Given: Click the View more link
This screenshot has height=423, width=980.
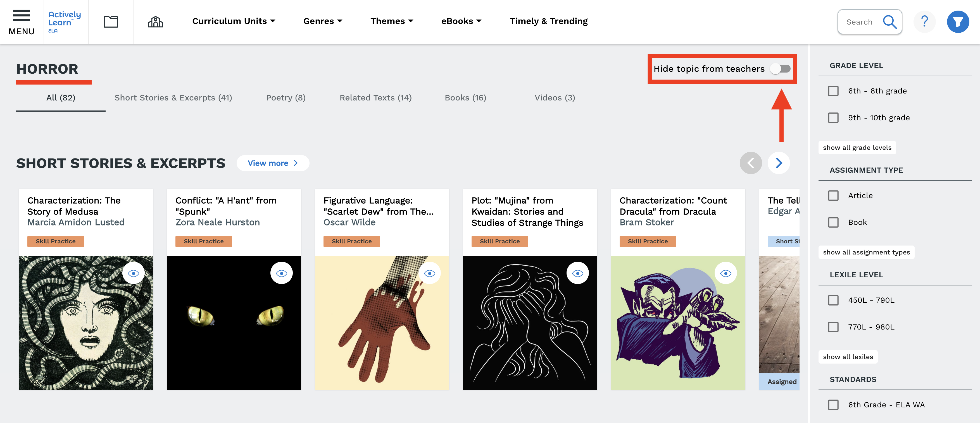Looking at the screenshot, I should point(272,163).
